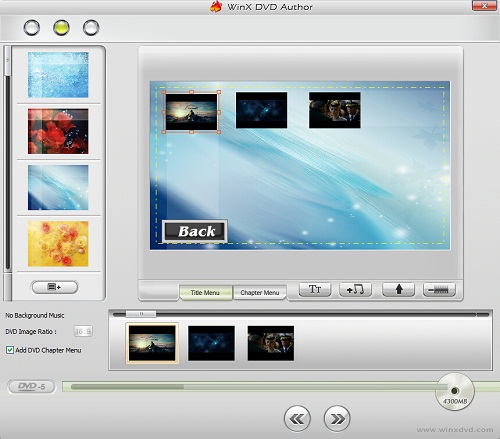
Task: Select the first round indicator in the header
Action: click(32, 28)
